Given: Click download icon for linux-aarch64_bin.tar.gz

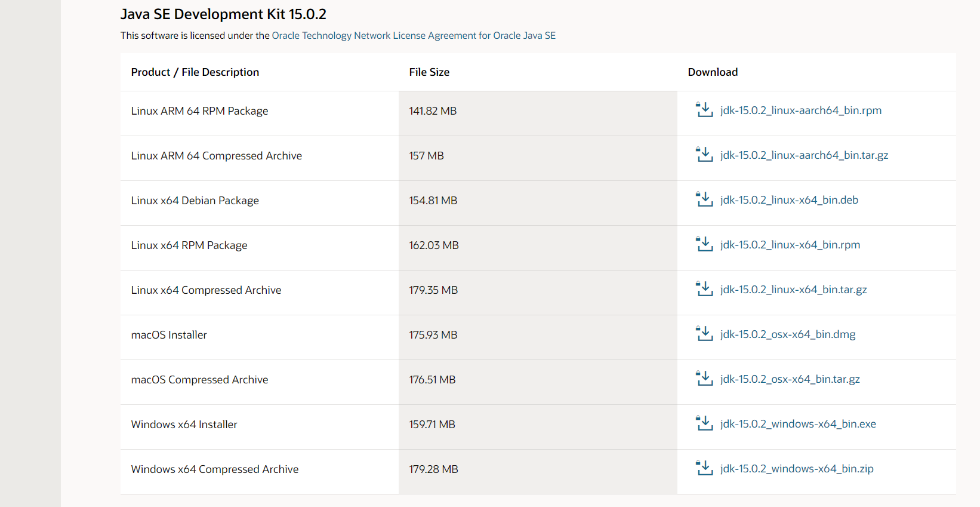Looking at the screenshot, I should (704, 155).
